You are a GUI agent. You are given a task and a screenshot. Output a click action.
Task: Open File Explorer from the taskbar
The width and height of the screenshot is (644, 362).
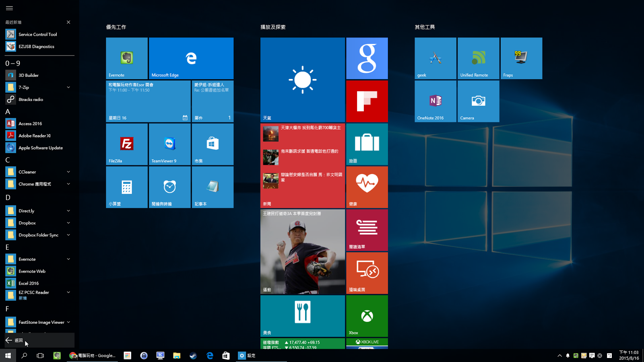click(177, 356)
